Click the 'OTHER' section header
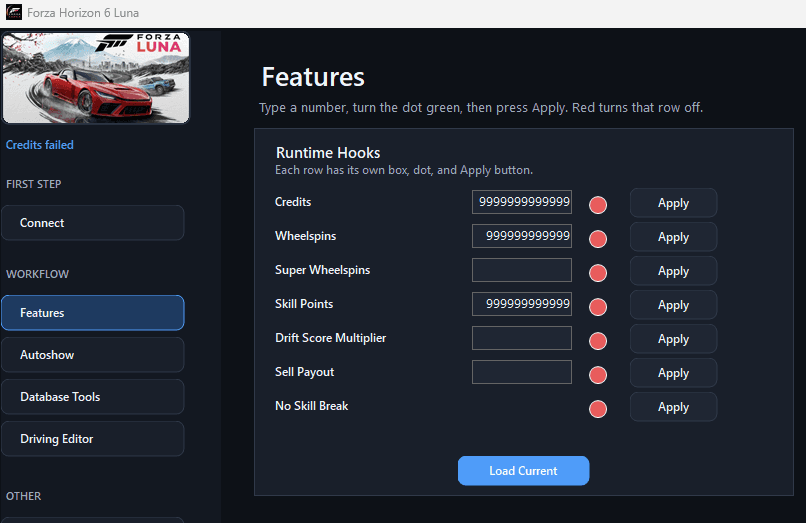This screenshot has width=806, height=523. coord(23,496)
